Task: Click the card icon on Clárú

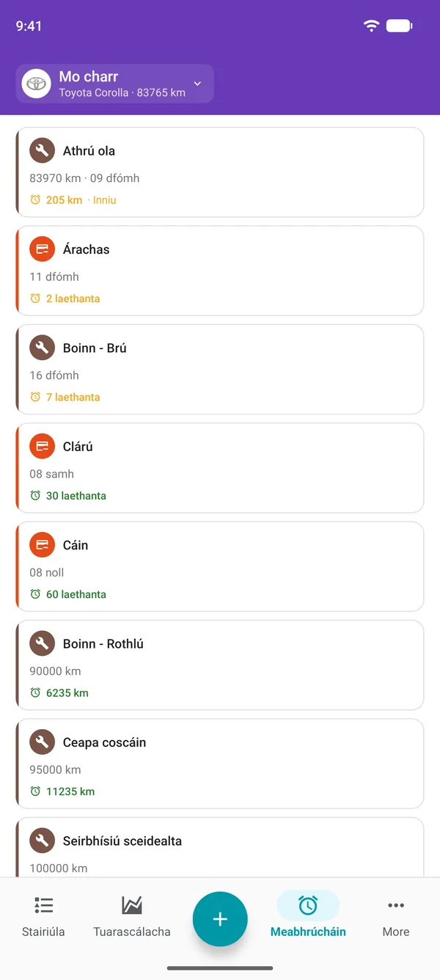Action: coord(42,447)
